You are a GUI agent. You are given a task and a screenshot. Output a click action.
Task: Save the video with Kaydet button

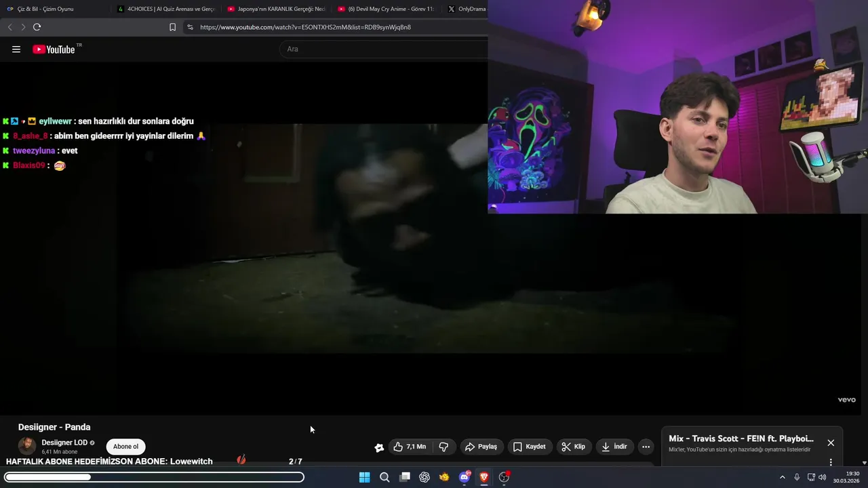pyautogui.click(x=529, y=447)
